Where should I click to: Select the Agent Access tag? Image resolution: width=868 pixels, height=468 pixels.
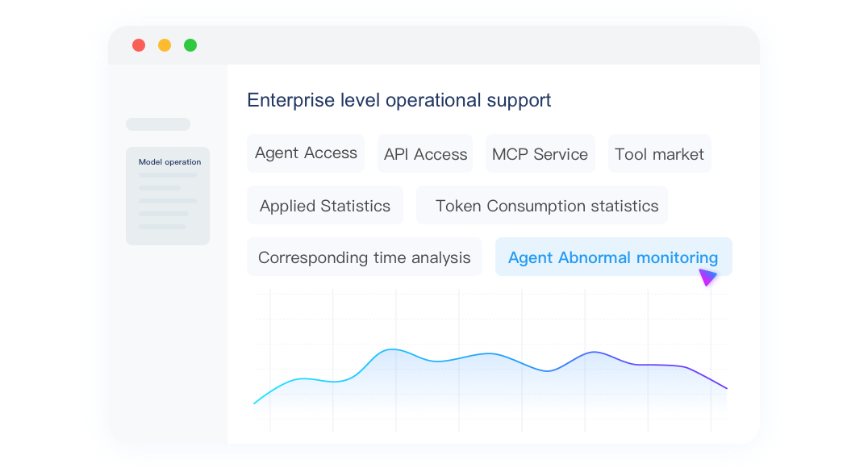click(x=306, y=153)
